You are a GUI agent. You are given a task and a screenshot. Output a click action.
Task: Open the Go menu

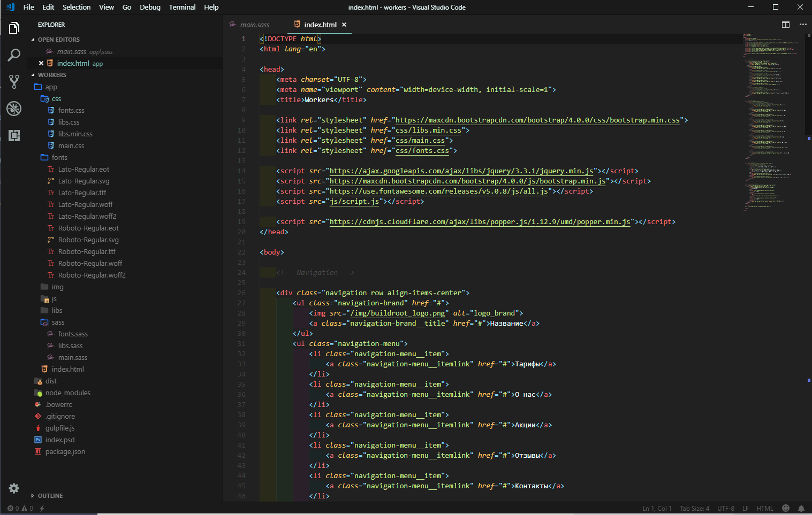point(127,7)
